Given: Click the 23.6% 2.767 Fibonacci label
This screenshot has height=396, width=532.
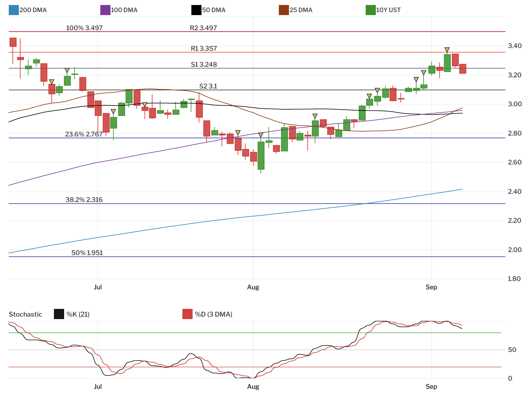Looking at the screenshot, I should pos(84,134).
